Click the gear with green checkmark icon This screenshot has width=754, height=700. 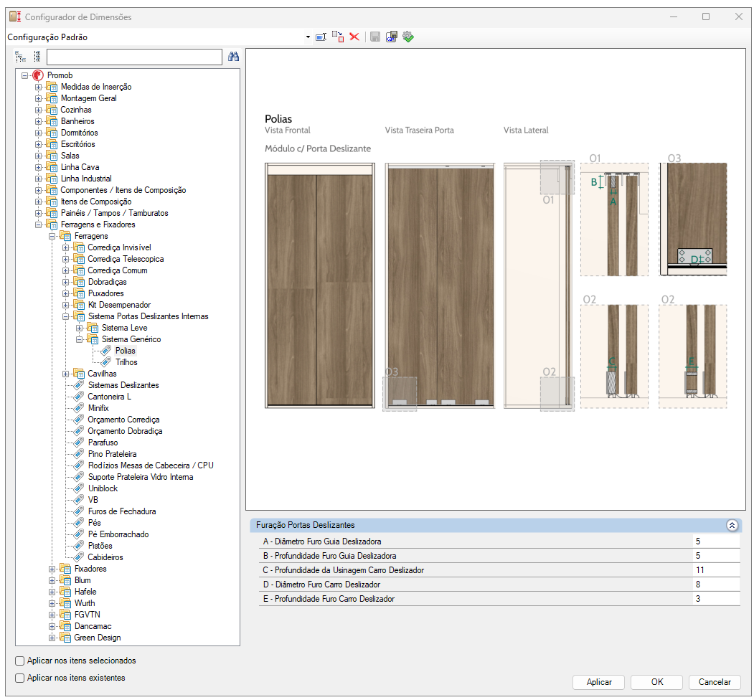pyautogui.click(x=408, y=37)
